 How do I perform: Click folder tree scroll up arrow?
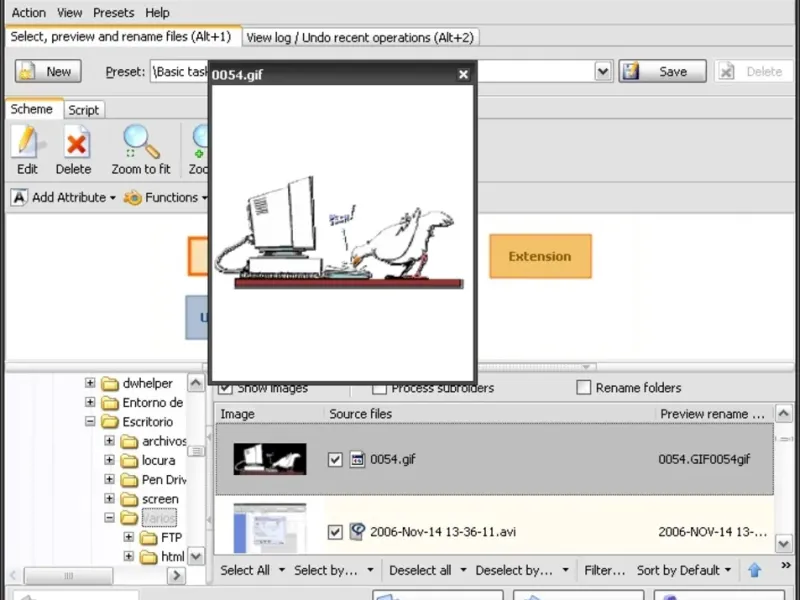pyautogui.click(x=196, y=383)
